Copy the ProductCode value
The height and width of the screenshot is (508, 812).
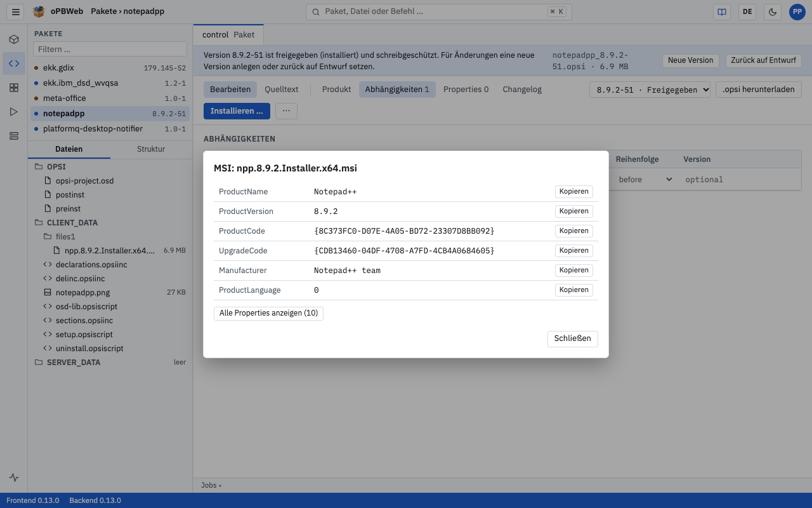(x=574, y=231)
